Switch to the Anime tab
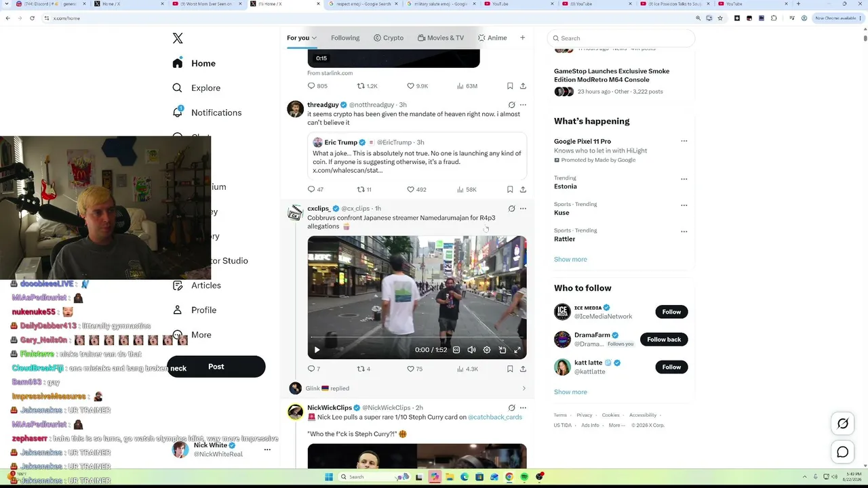 pyautogui.click(x=492, y=38)
